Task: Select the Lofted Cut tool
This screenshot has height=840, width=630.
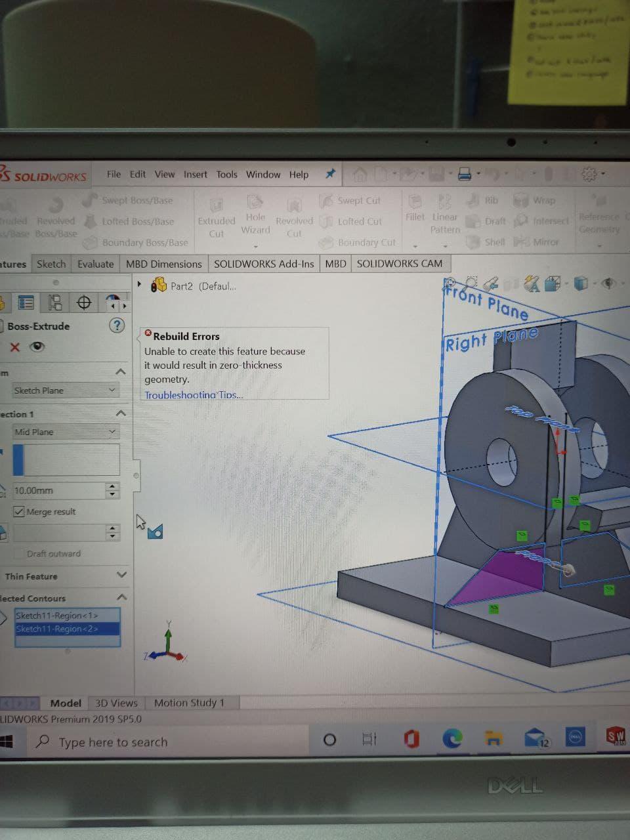Action: pyautogui.click(x=350, y=221)
